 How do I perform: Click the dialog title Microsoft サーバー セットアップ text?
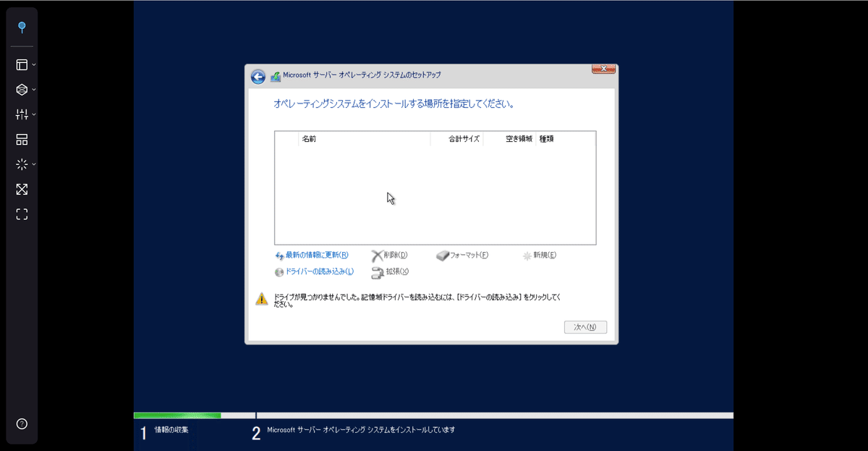tap(362, 75)
